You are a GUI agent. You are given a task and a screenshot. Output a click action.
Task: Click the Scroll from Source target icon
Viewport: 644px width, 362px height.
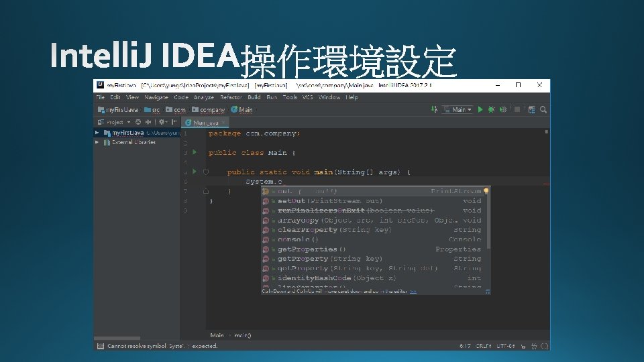[x=138, y=122]
